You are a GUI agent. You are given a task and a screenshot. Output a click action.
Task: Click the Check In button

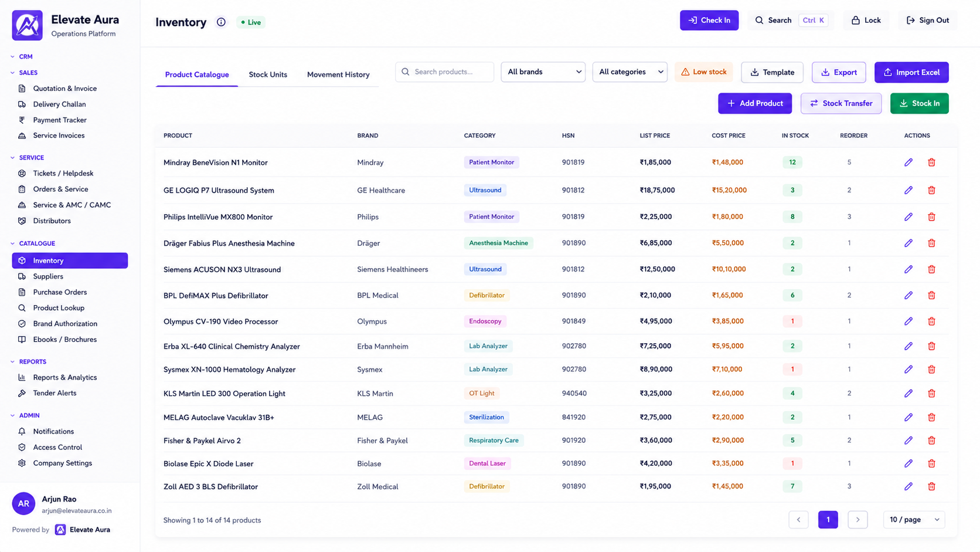pos(709,21)
